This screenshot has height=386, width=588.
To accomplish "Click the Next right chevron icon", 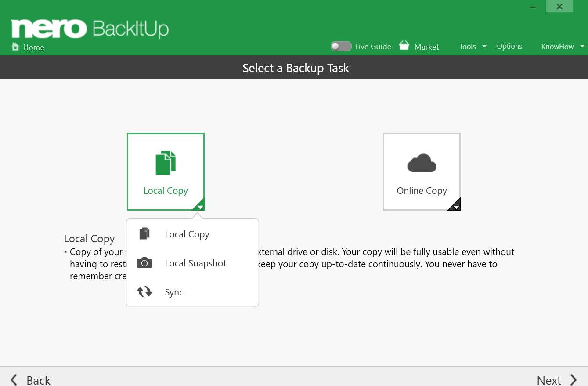I will [574, 380].
